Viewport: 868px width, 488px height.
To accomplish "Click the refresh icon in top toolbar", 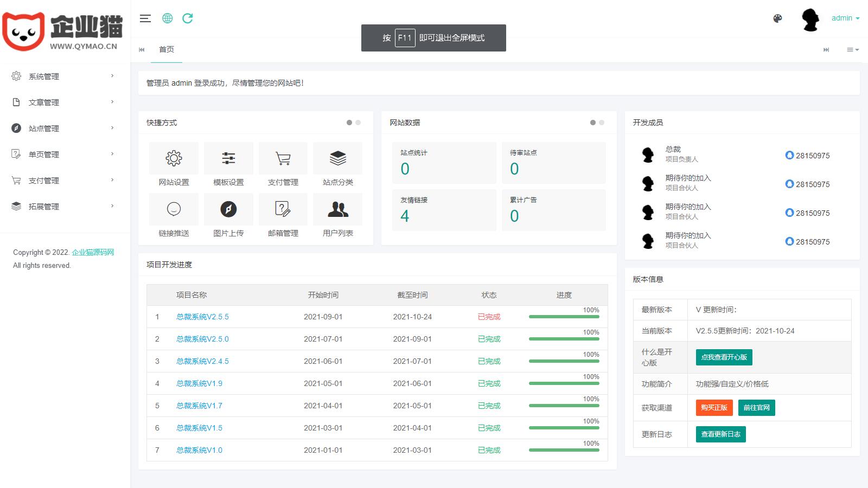I will click(x=188, y=18).
